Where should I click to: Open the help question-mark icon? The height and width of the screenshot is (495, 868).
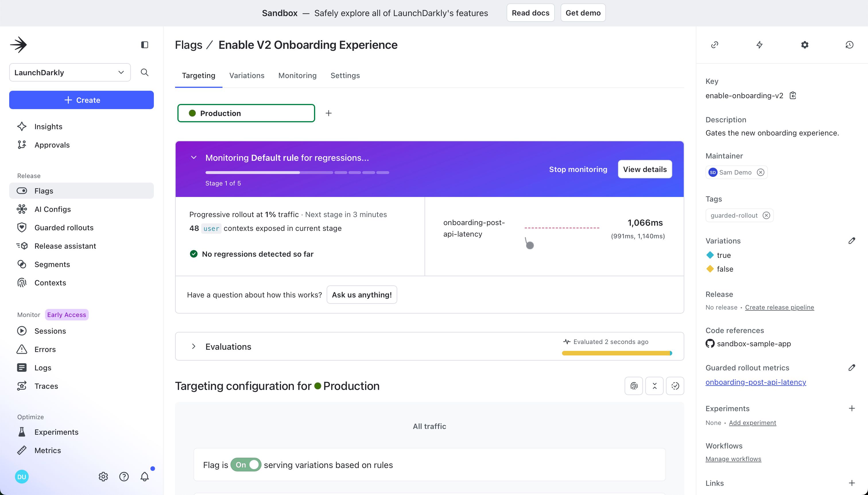click(x=124, y=477)
